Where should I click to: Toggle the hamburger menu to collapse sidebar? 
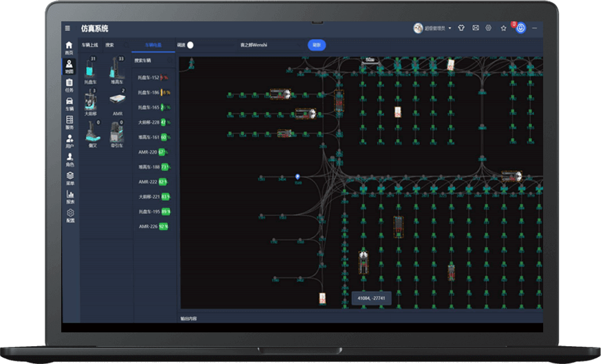point(67,28)
